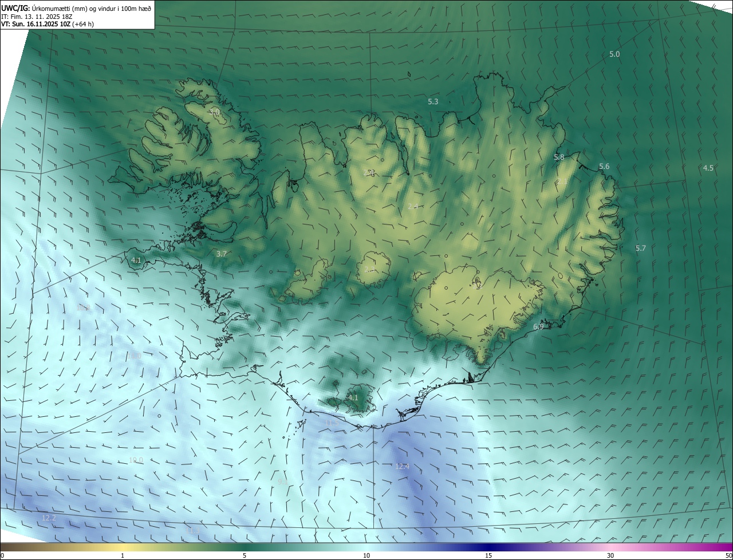This screenshot has width=733, height=560.
Task: Click the 1 tick on color legend
Action: (123, 555)
